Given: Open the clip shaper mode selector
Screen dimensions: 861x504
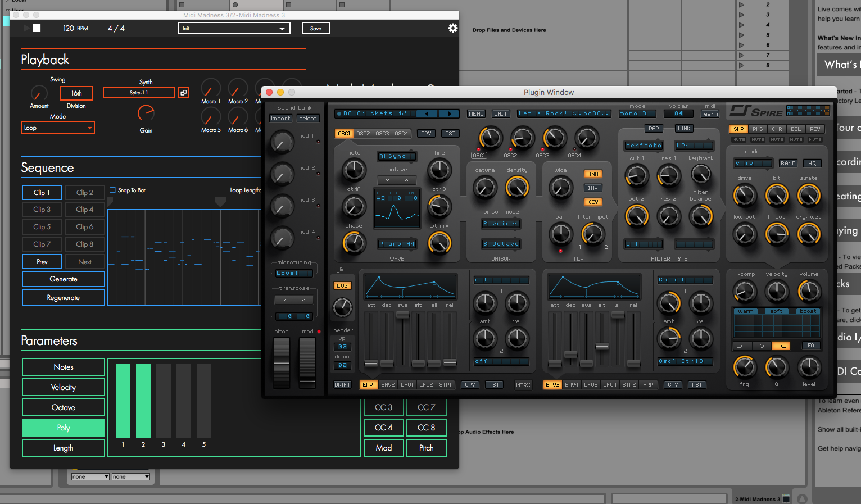Looking at the screenshot, I should (x=754, y=164).
